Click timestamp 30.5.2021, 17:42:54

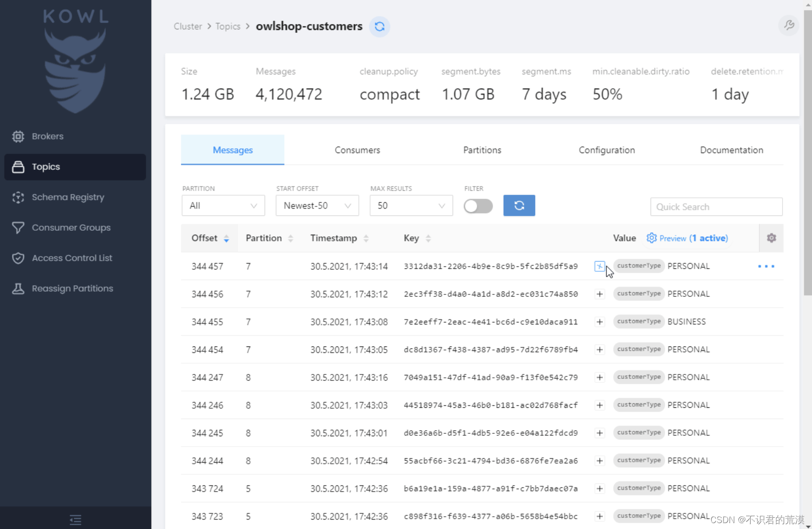tap(349, 461)
